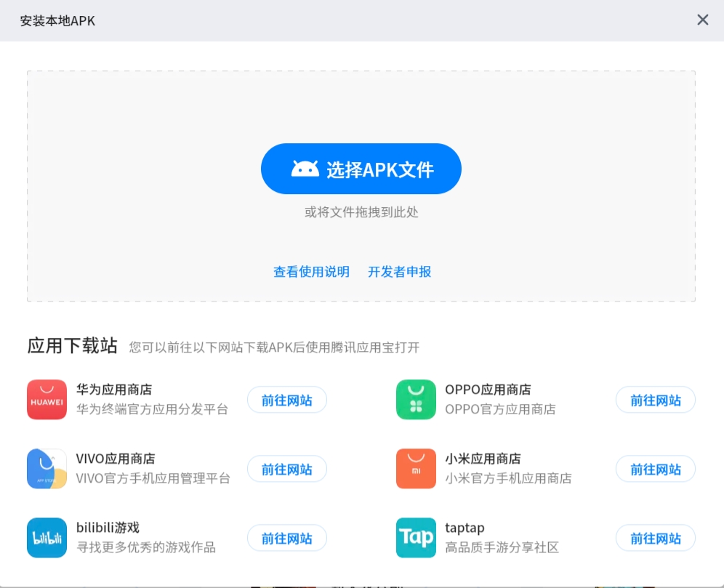
Task: Click the Android robot icon
Action: (305, 169)
